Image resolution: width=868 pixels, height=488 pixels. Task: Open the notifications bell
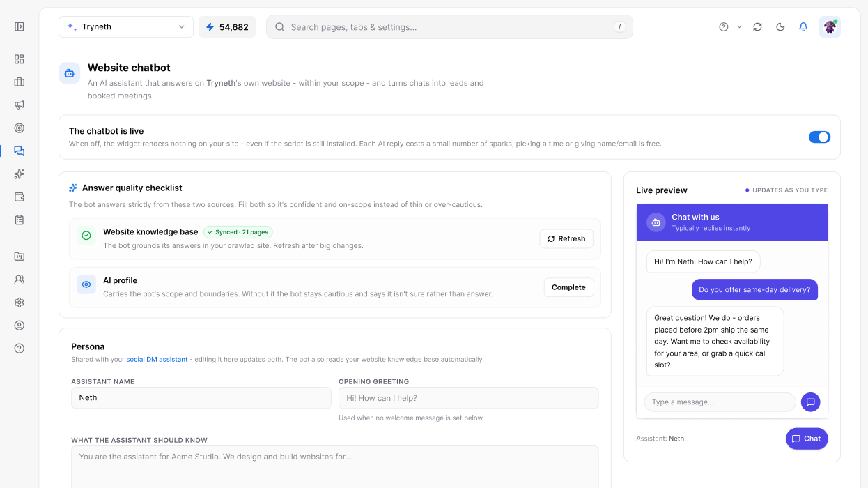[803, 27]
